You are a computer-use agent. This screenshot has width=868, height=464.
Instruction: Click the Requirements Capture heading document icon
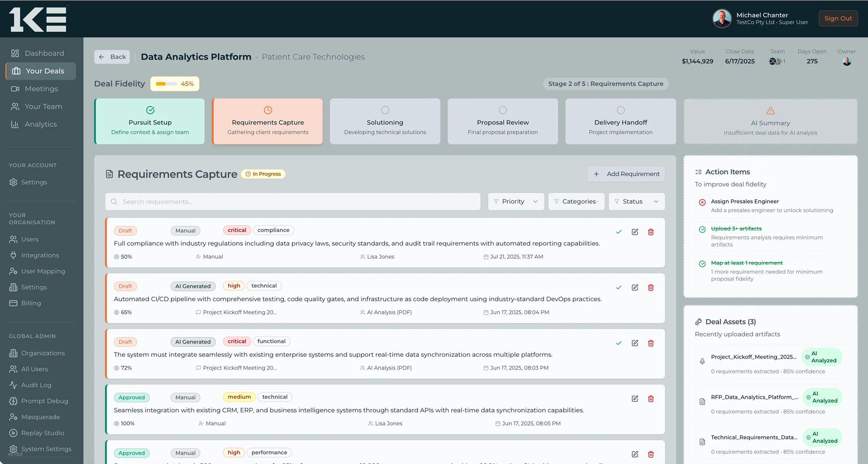pos(109,174)
